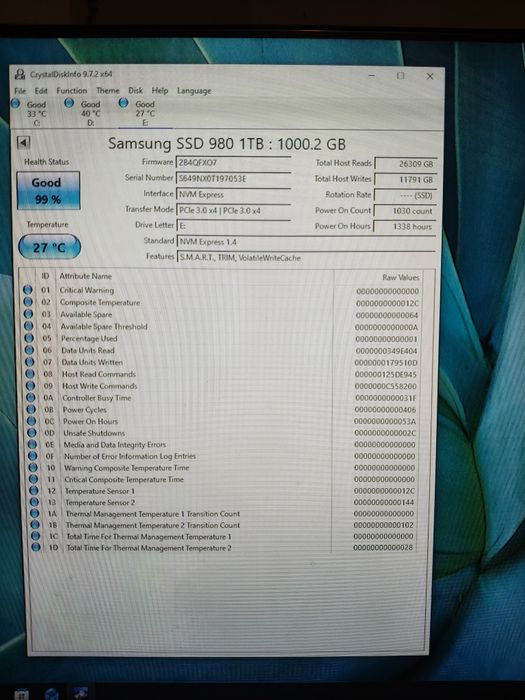Click status circle for Available Spare
This screenshot has height=700, width=525.
click(x=29, y=314)
